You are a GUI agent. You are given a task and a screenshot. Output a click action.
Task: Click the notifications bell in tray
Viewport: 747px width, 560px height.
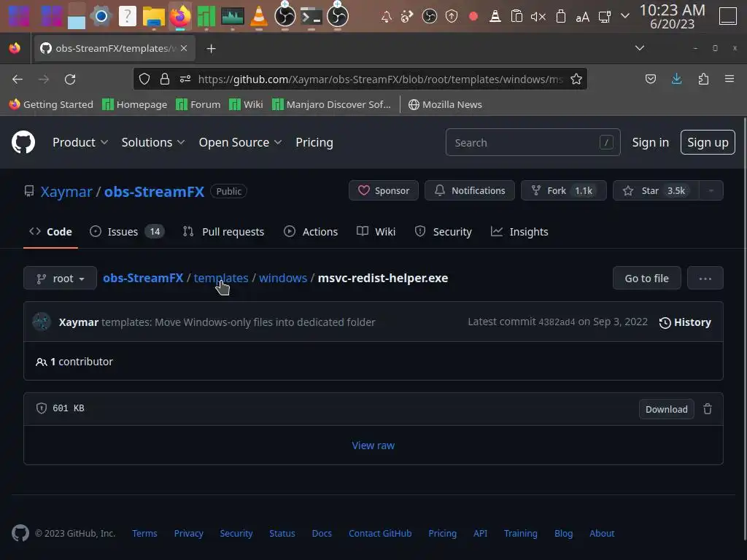(x=387, y=17)
